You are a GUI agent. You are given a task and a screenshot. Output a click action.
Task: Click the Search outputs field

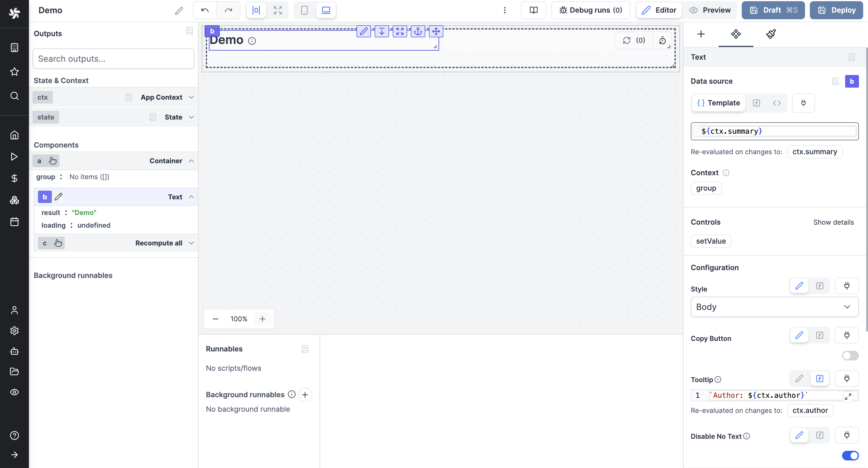pos(113,59)
